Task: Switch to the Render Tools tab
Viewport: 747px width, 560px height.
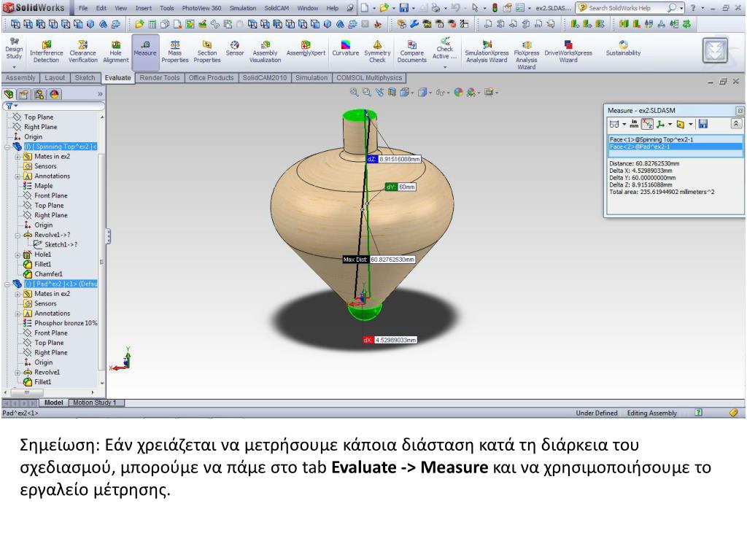Action: point(160,78)
